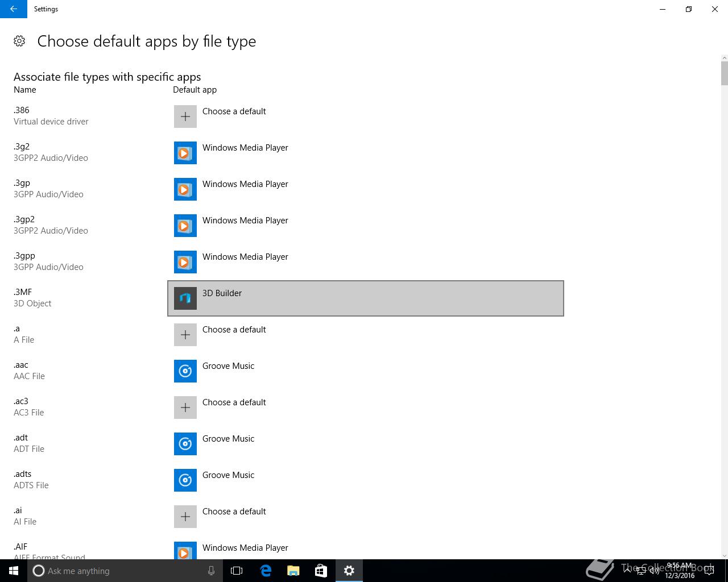Click the scrollbar down arrow
The image size is (728, 582).
coord(724,555)
